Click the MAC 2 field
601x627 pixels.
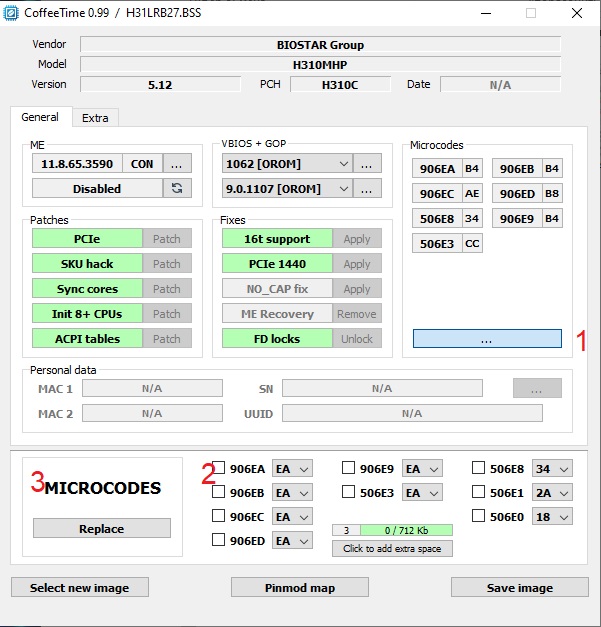coord(152,413)
